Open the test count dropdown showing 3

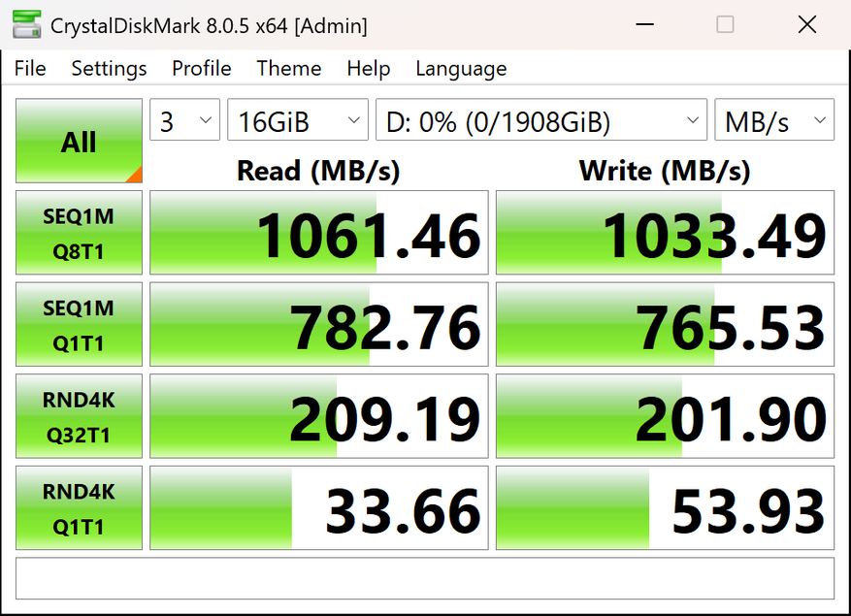coord(184,119)
